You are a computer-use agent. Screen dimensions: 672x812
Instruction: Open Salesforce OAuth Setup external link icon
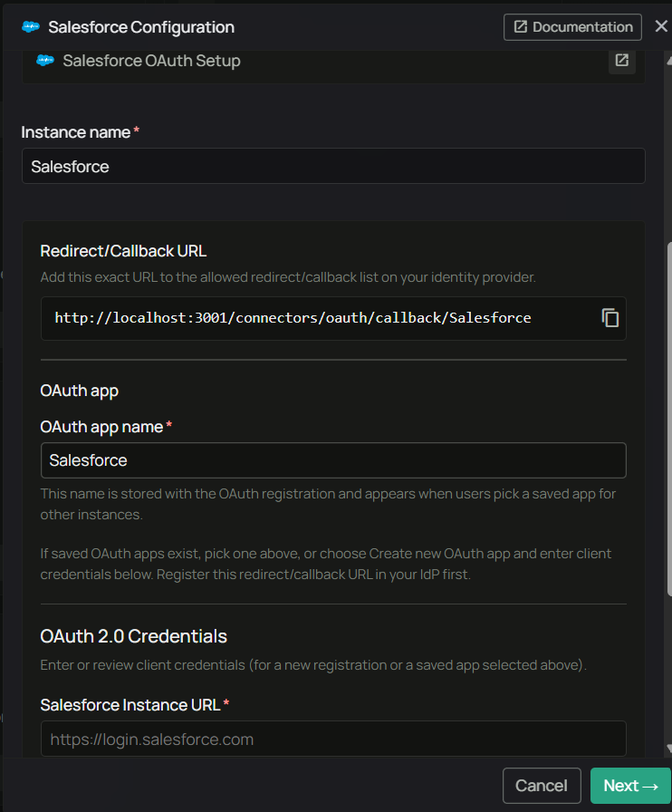coord(622,61)
